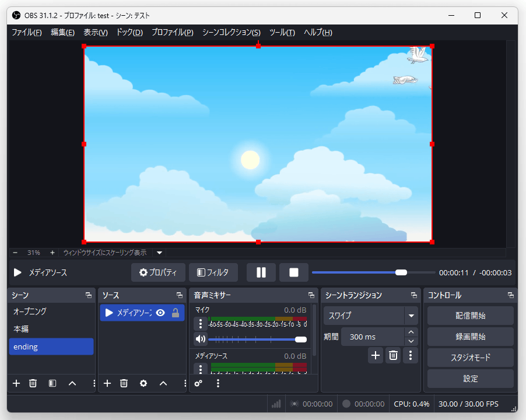The height and width of the screenshot is (420, 526).
Task: Open advanced audio properties gear icon
Action: [198, 383]
